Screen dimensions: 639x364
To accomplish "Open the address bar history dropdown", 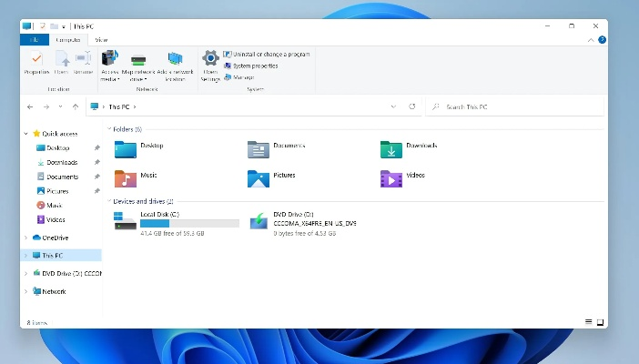I will 393,106.
